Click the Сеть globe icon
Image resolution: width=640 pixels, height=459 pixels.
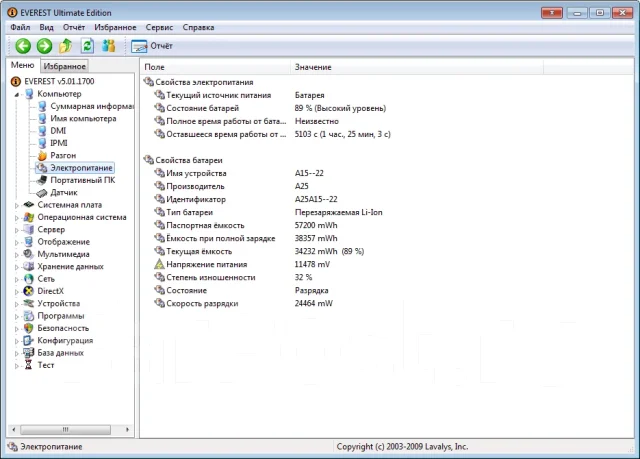29,279
